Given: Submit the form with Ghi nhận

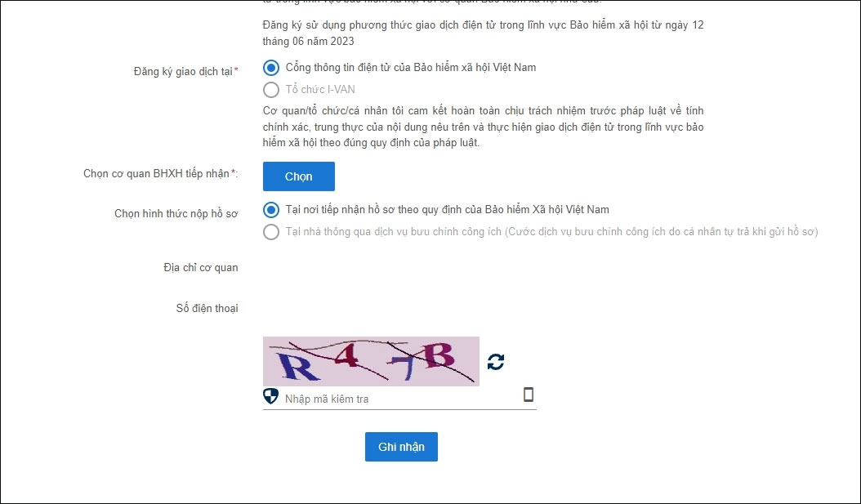Looking at the screenshot, I should point(401,447).
